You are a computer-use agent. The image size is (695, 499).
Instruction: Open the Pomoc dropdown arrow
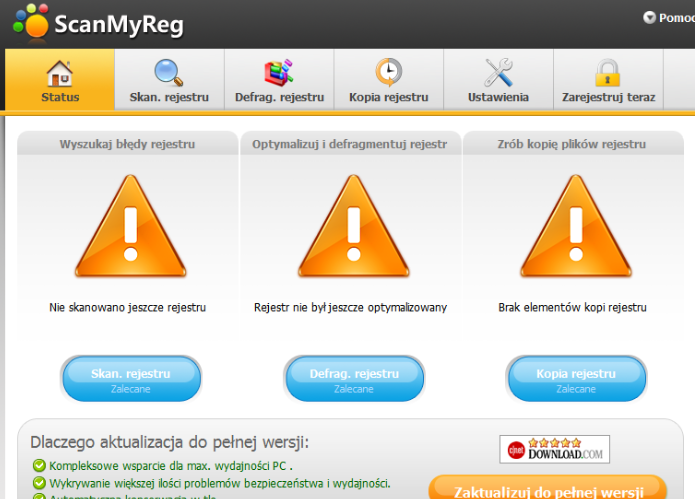[x=649, y=18]
